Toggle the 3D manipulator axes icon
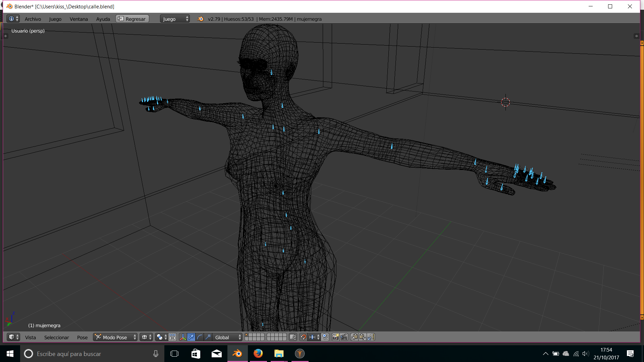 click(x=183, y=337)
